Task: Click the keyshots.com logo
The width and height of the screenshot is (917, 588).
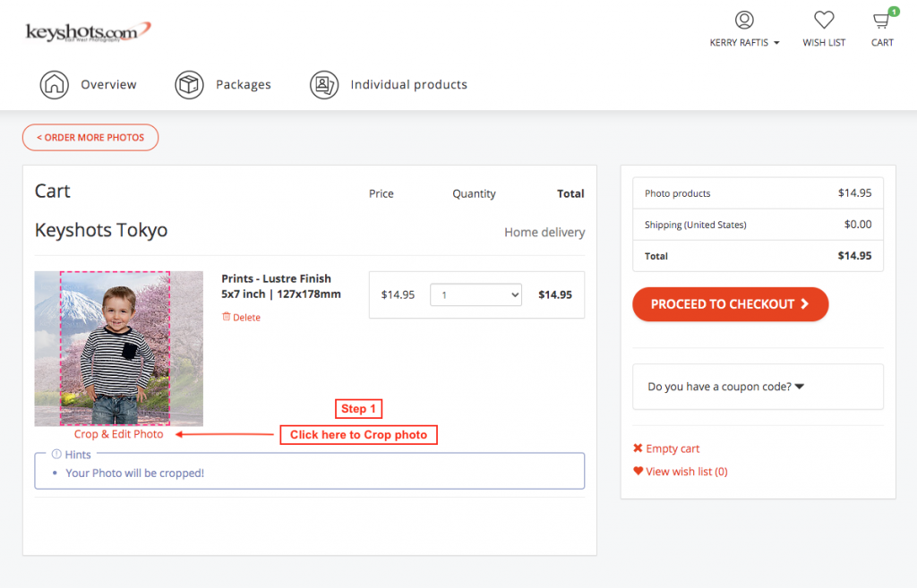Action: [x=88, y=32]
